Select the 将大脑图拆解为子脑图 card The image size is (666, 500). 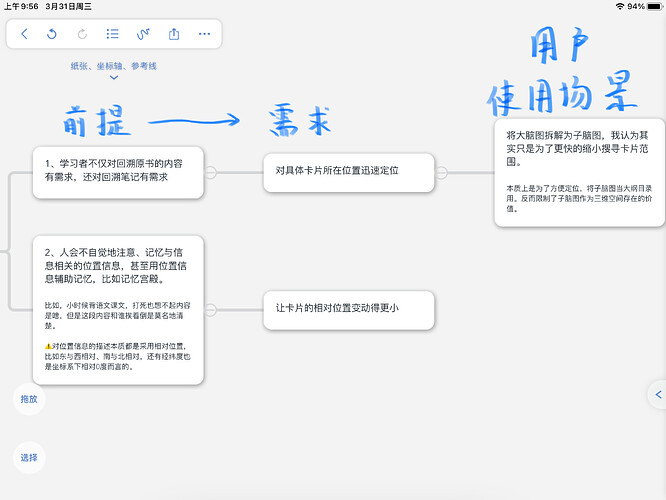579,172
